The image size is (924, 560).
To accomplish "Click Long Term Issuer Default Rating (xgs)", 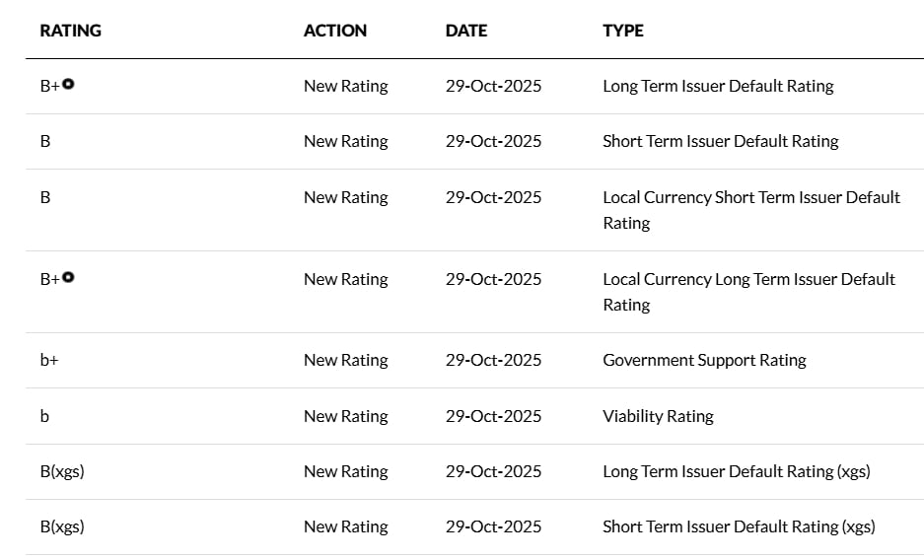I will coord(736,471).
